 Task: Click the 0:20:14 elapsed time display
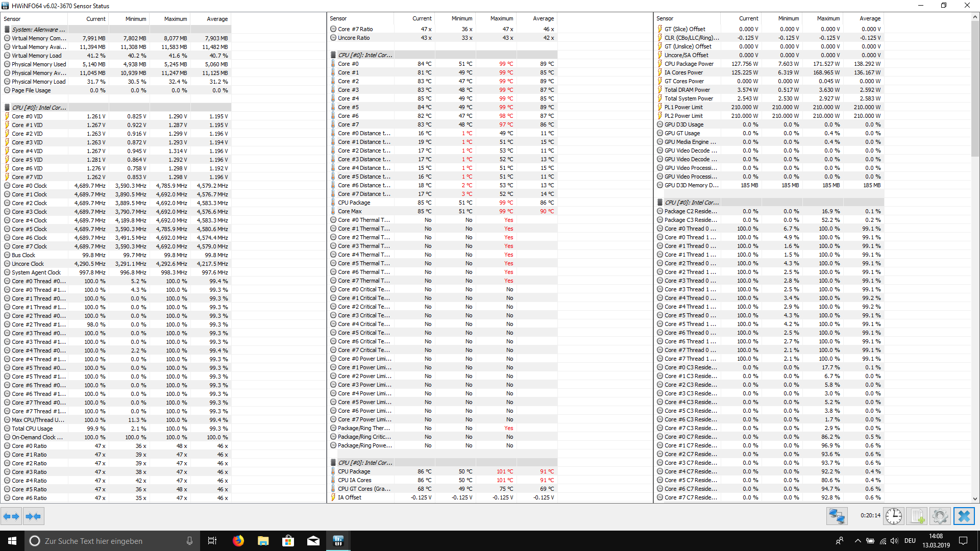tap(870, 515)
